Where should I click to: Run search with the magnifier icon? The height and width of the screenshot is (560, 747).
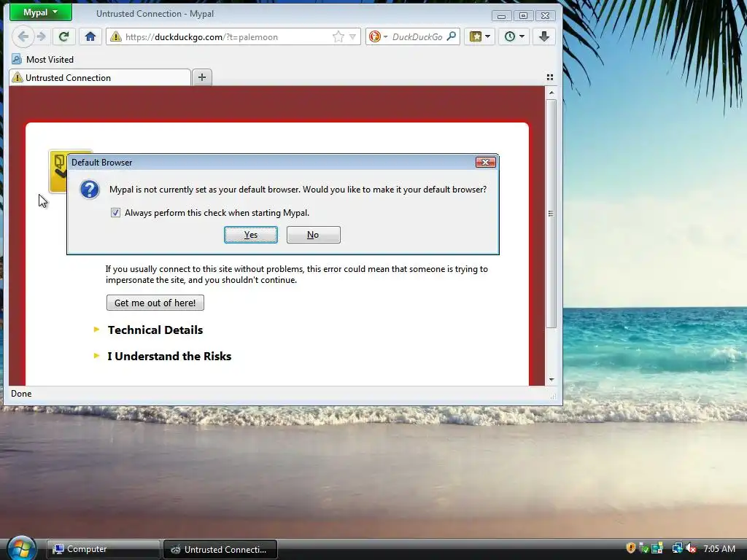point(451,36)
